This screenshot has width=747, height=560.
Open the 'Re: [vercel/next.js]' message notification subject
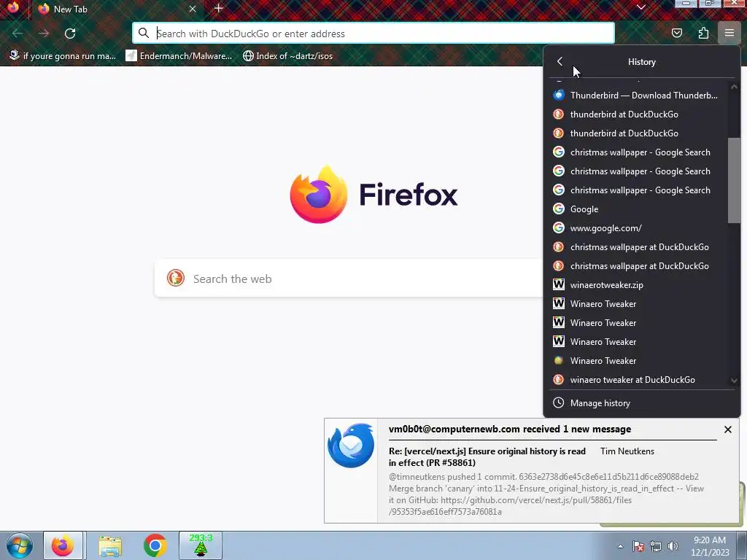487,456
